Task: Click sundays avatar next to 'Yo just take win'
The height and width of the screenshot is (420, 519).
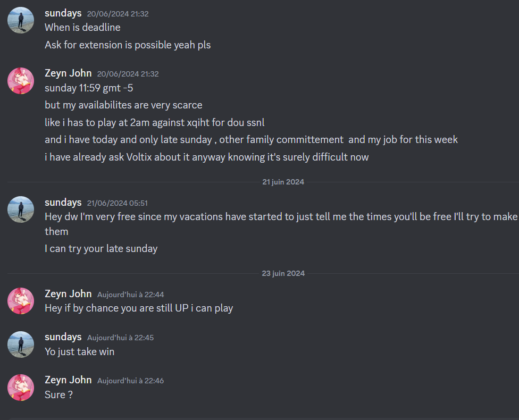Action: click(x=21, y=344)
